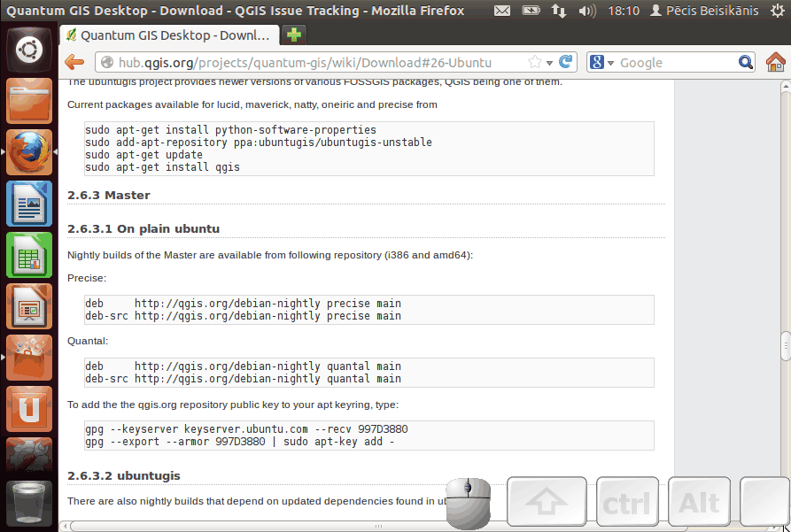Click the 'Nightly builds of the Master' sentence

point(270,255)
